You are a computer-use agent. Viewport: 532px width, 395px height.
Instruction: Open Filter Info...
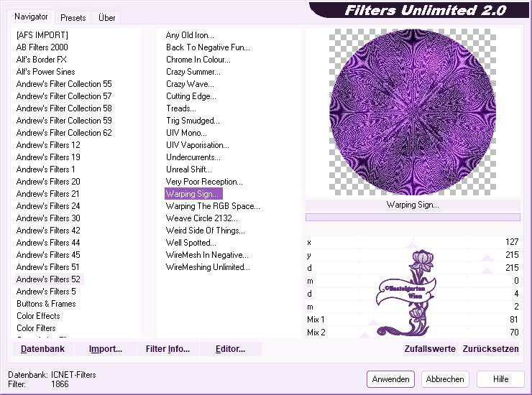168,349
